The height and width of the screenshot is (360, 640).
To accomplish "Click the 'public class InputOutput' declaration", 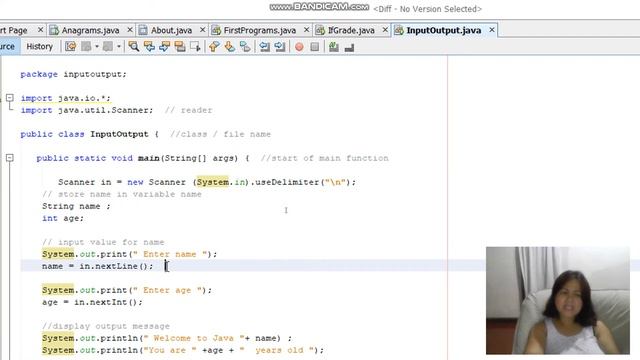I will (x=84, y=134).
